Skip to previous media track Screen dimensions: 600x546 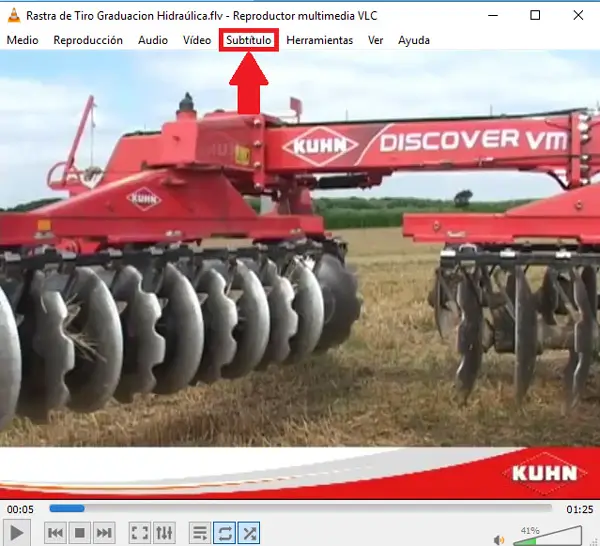coord(55,533)
